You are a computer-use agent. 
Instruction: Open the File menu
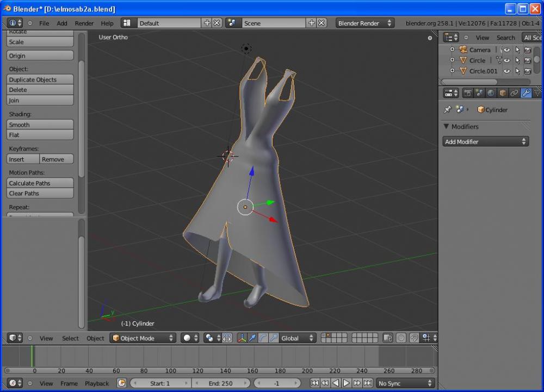pyautogui.click(x=44, y=23)
